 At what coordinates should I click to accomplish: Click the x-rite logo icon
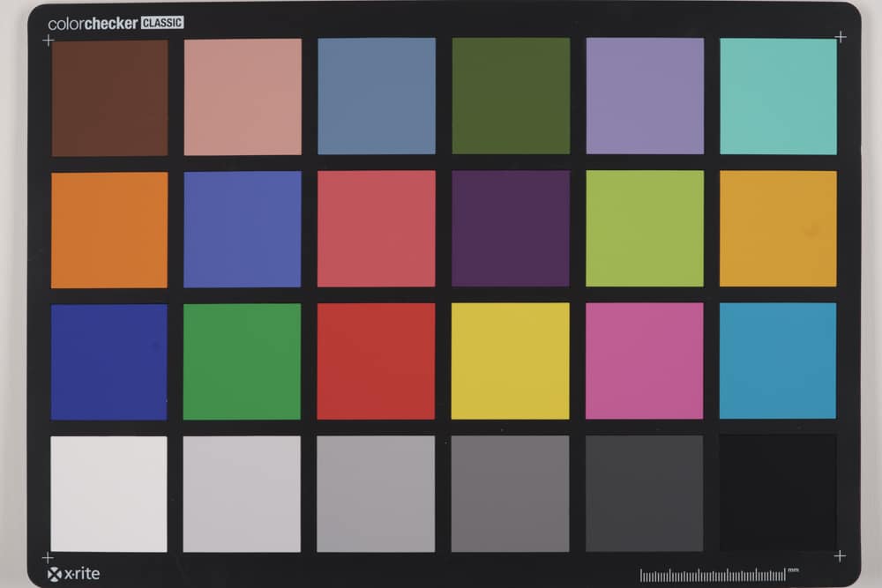click(x=55, y=575)
